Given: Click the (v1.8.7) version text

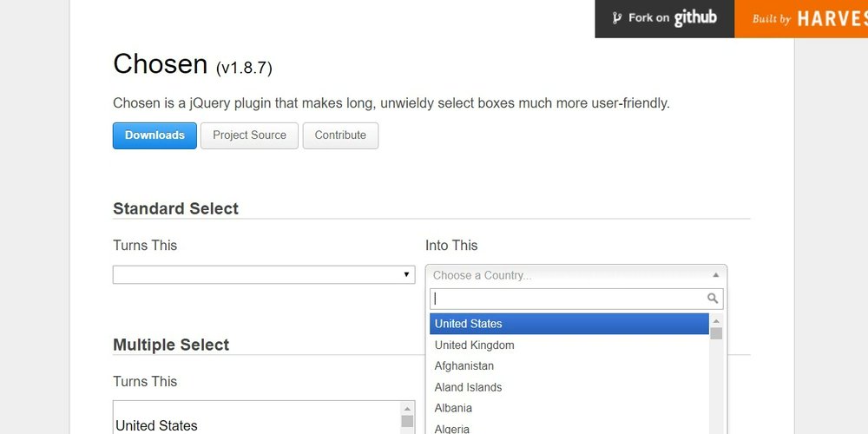Looking at the screenshot, I should coord(244,68).
